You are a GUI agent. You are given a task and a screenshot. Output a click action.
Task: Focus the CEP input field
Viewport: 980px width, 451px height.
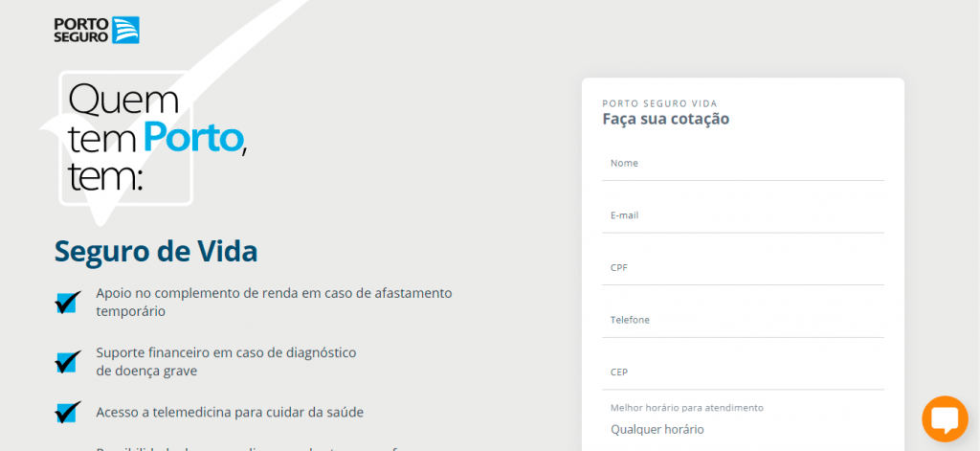[743, 372]
